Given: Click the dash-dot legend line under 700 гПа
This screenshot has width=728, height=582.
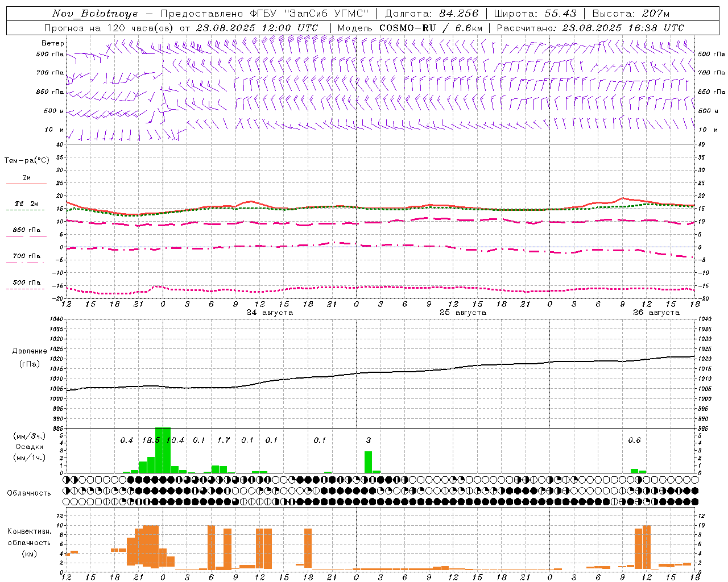Looking at the screenshot, I should (26, 263).
